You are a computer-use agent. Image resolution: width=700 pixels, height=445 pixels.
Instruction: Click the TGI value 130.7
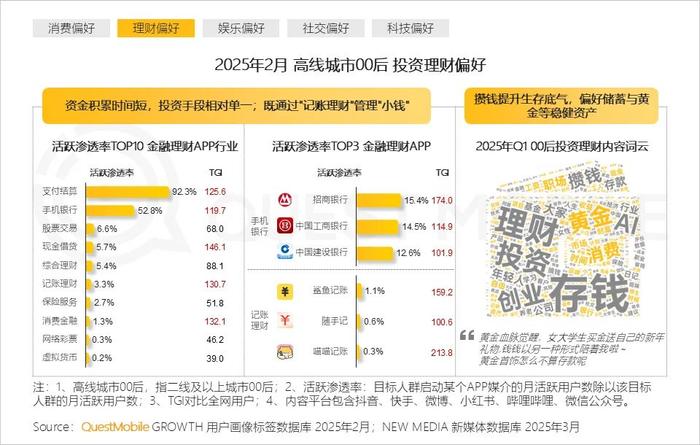[x=215, y=284]
